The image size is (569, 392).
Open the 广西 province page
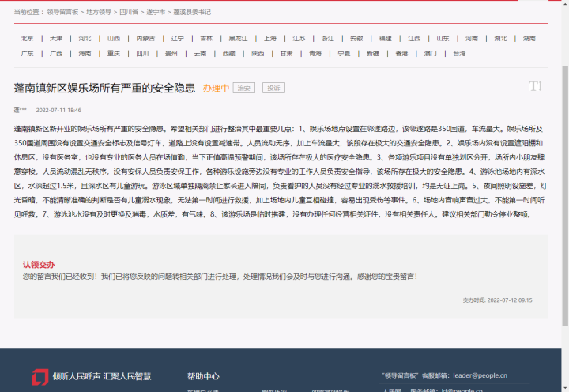click(56, 54)
